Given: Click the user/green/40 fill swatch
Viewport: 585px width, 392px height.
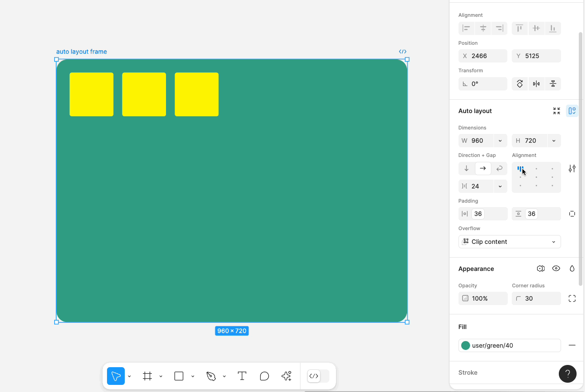Looking at the screenshot, I should (466, 345).
